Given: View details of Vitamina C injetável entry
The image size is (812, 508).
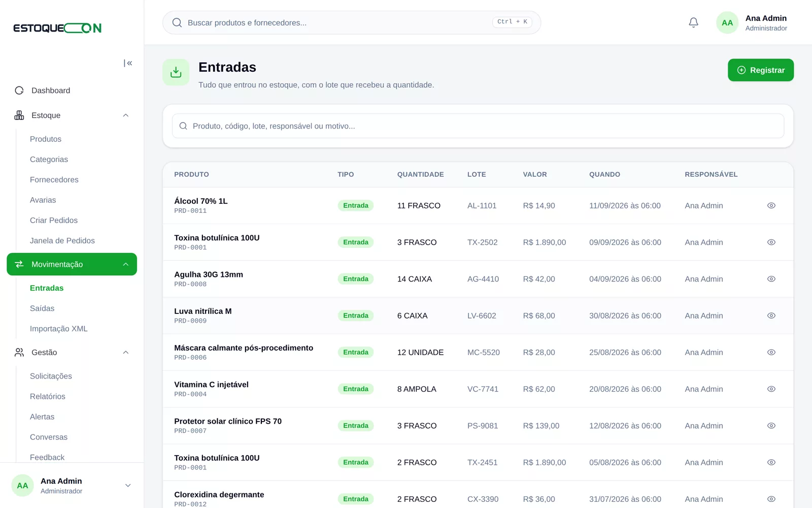Looking at the screenshot, I should [x=771, y=389].
